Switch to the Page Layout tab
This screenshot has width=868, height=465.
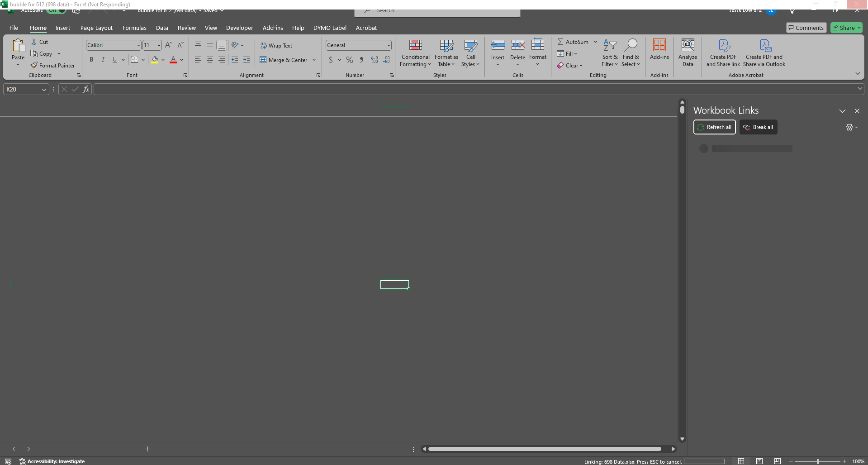point(96,28)
